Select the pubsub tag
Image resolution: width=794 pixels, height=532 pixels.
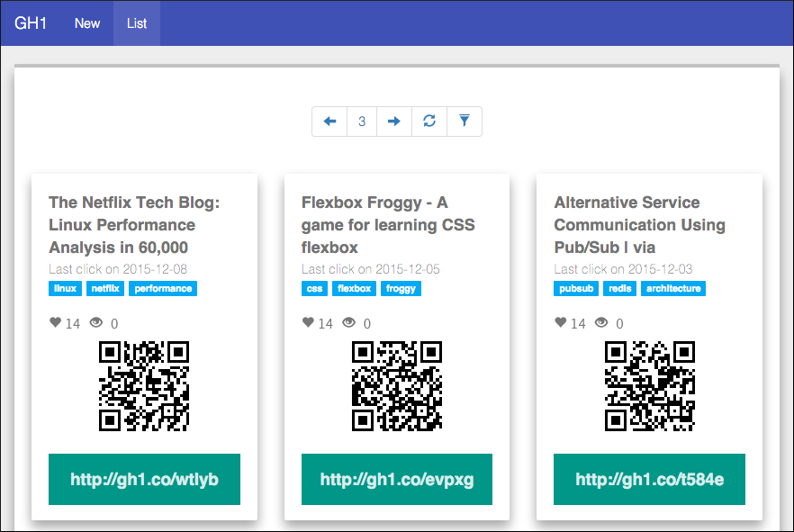click(x=576, y=289)
